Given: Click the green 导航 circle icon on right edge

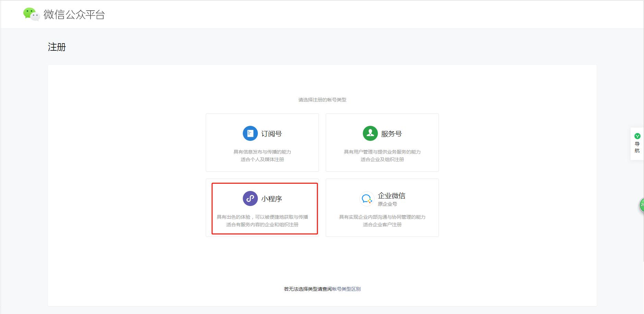Looking at the screenshot, I should (x=637, y=136).
